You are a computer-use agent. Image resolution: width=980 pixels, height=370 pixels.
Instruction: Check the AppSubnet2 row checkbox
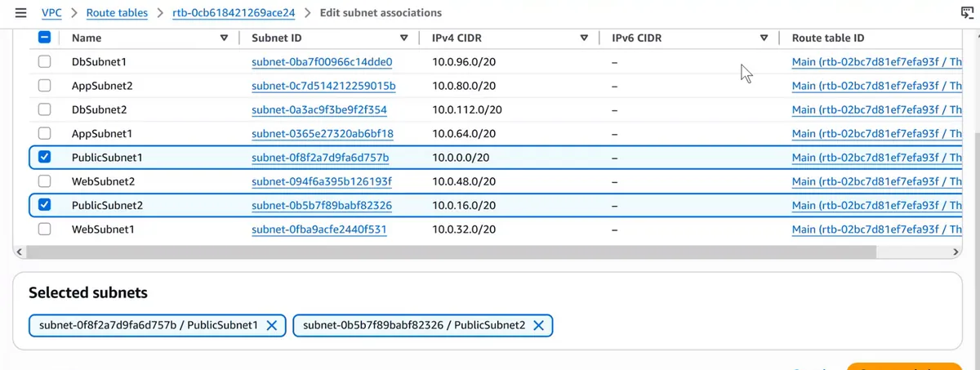tap(44, 86)
